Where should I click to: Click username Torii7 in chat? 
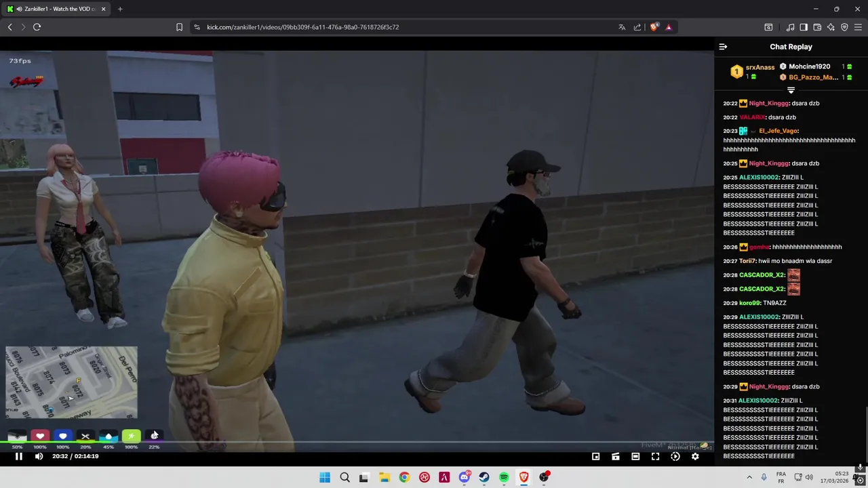(x=747, y=261)
